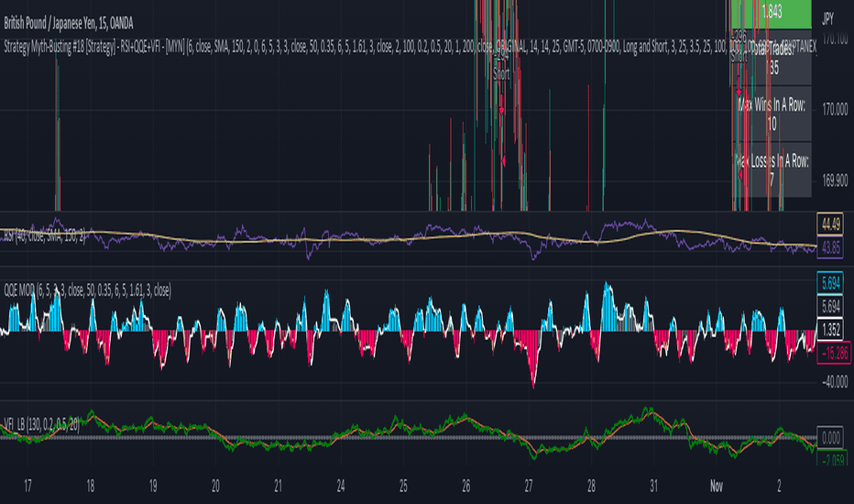The image size is (854, 504).
Task: Click the Short trade label near the 26th
Action: (x=501, y=74)
